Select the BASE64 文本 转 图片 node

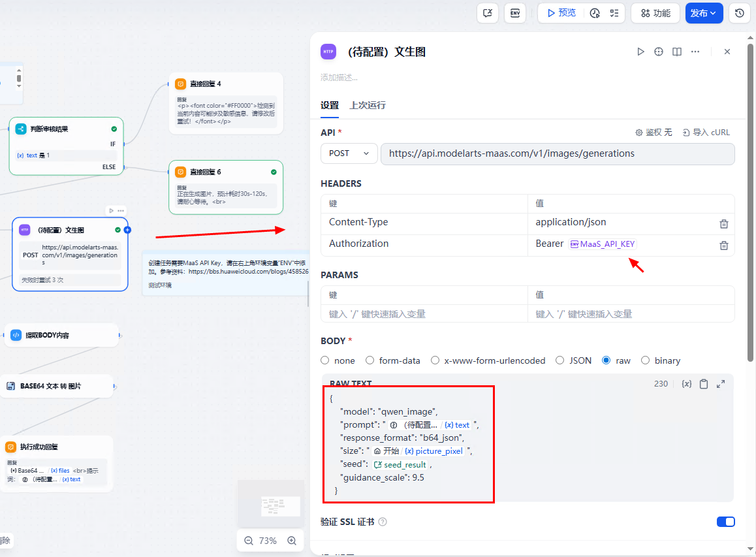pyautogui.click(x=56, y=387)
